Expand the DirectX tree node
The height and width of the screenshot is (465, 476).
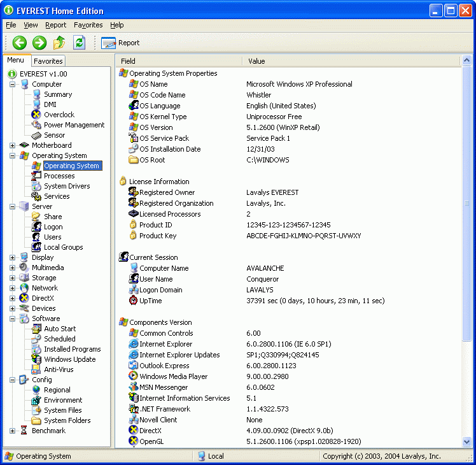pos(12,299)
